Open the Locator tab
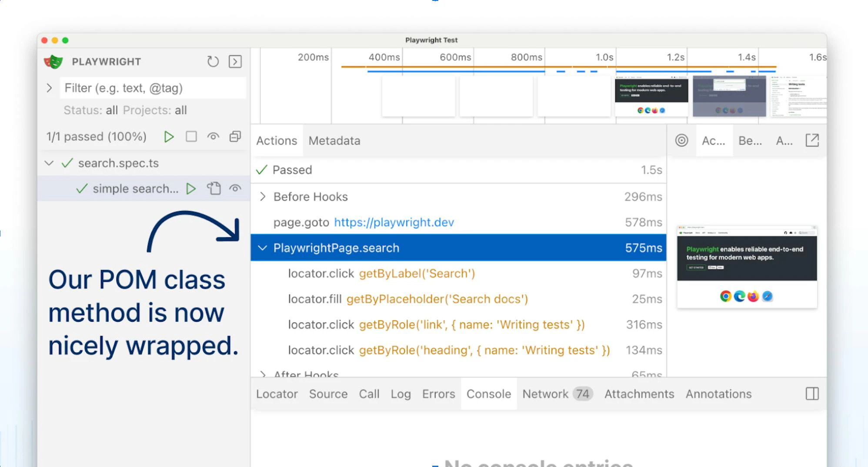 277,394
